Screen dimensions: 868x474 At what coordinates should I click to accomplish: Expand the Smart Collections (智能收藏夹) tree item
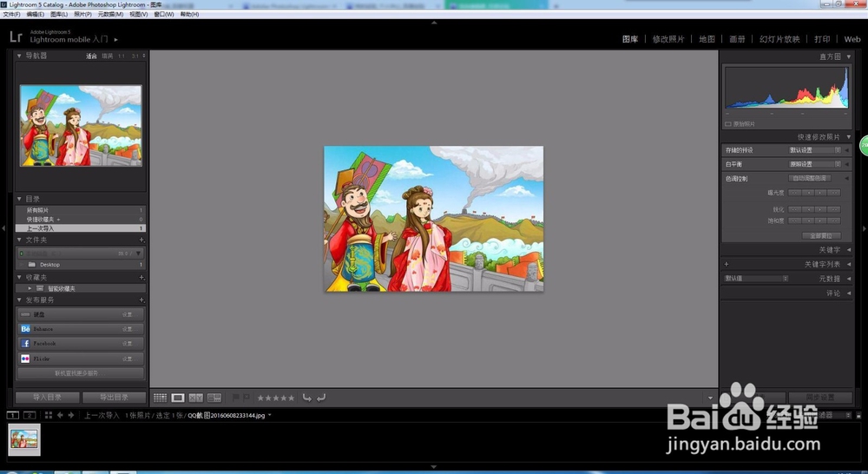(30, 288)
